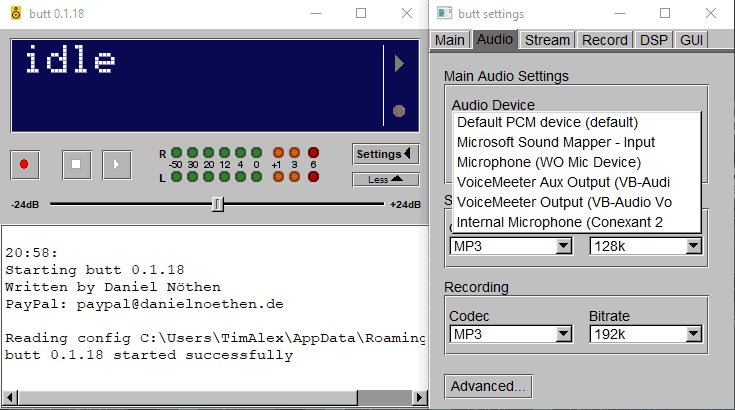Click the log's horizontal scrollbar thumb

click(188, 397)
